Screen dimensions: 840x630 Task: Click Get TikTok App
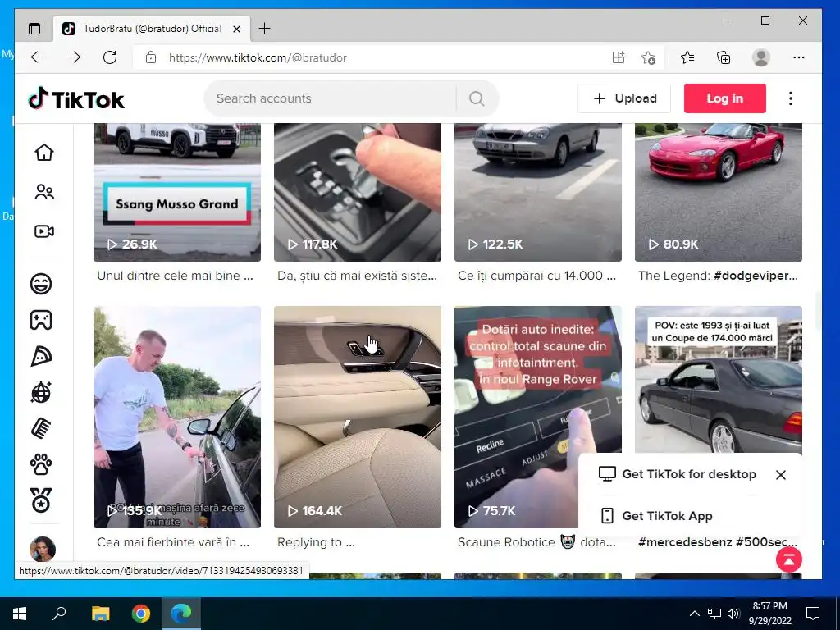click(x=657, y=516)
